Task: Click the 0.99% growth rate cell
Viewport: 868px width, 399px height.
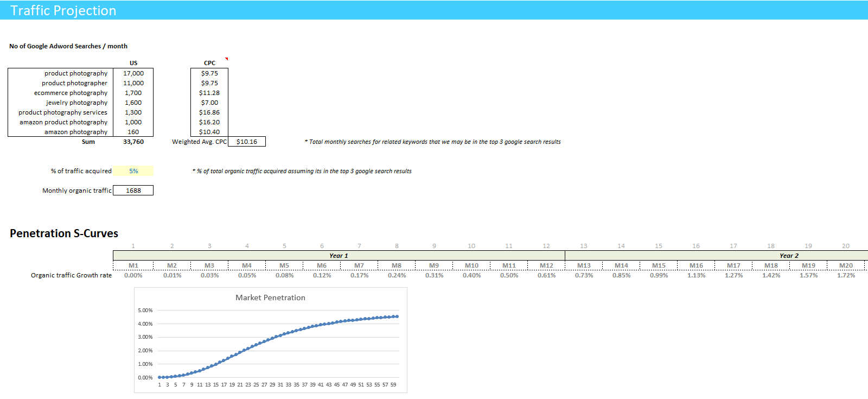Action: point(659,275)
